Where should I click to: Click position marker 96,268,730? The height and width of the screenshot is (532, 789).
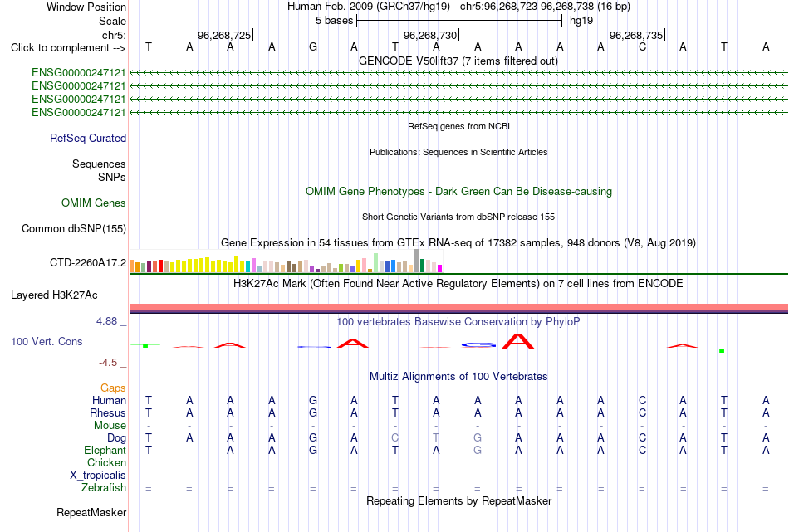click(430, 35)
